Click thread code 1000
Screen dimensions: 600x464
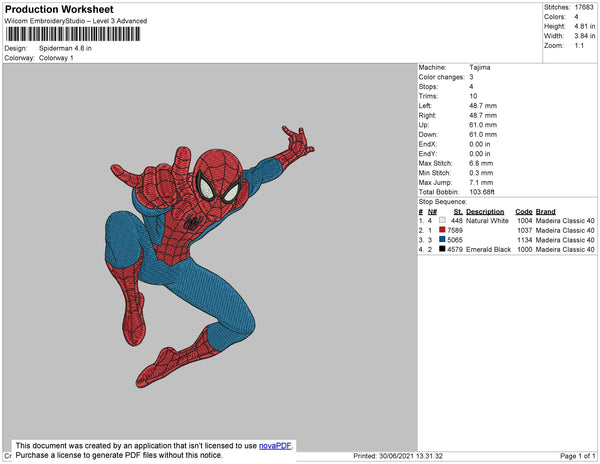pyautogui.click(x=525, y=249)
